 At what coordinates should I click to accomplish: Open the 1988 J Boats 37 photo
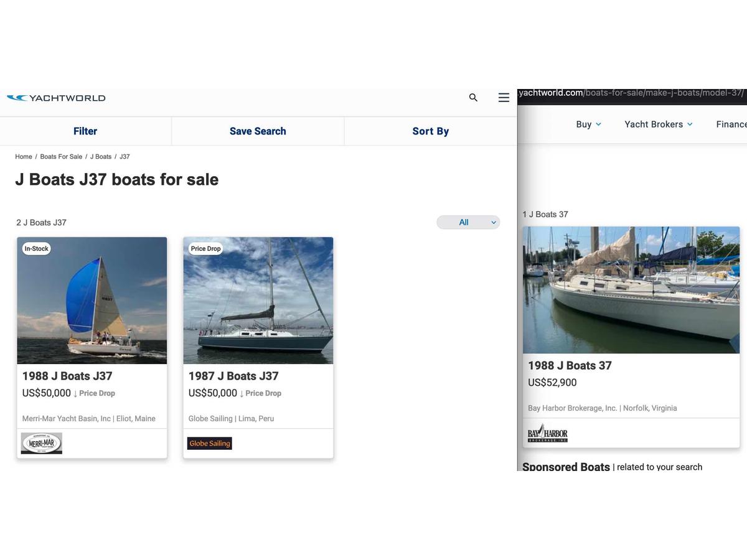[631, 290]
